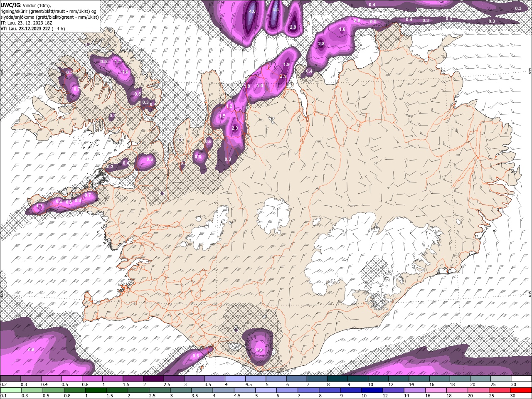Click the 4.4 precipitation value on the map
The width and height of the screenshot is (532, 399).
click(276, 10)
